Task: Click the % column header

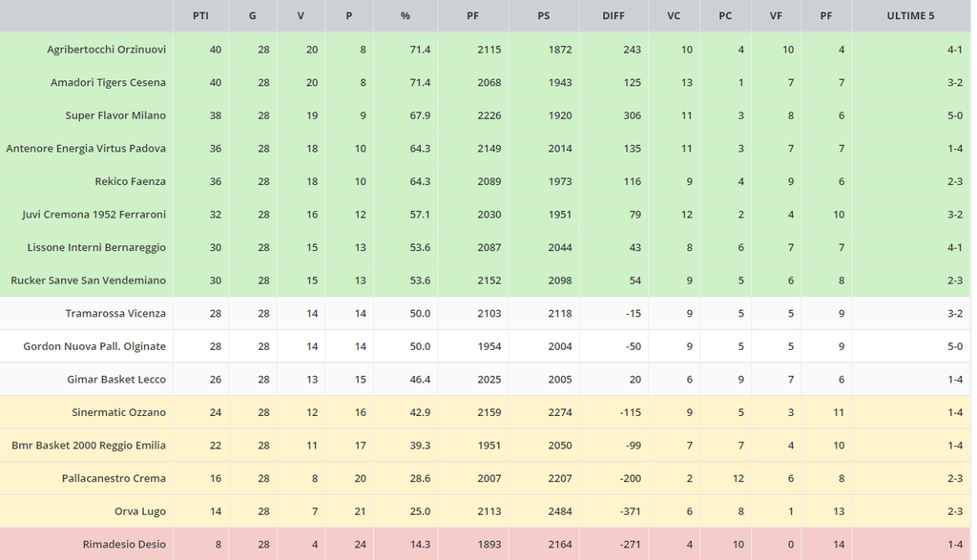Action: (x=405, y=15)
